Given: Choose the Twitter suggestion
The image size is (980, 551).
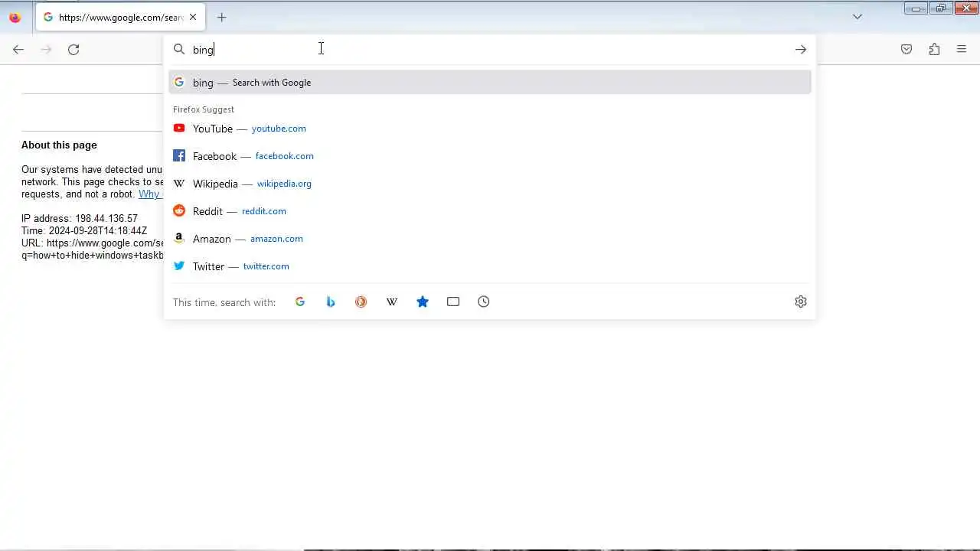Looking at the screenshot, I should pos(490,266).
